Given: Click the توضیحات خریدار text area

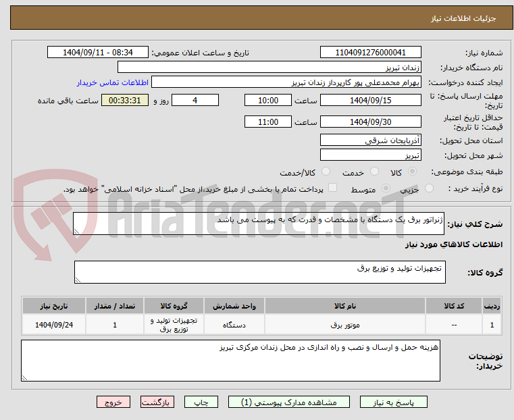Looking at the screenshot, I should [230, 361].
